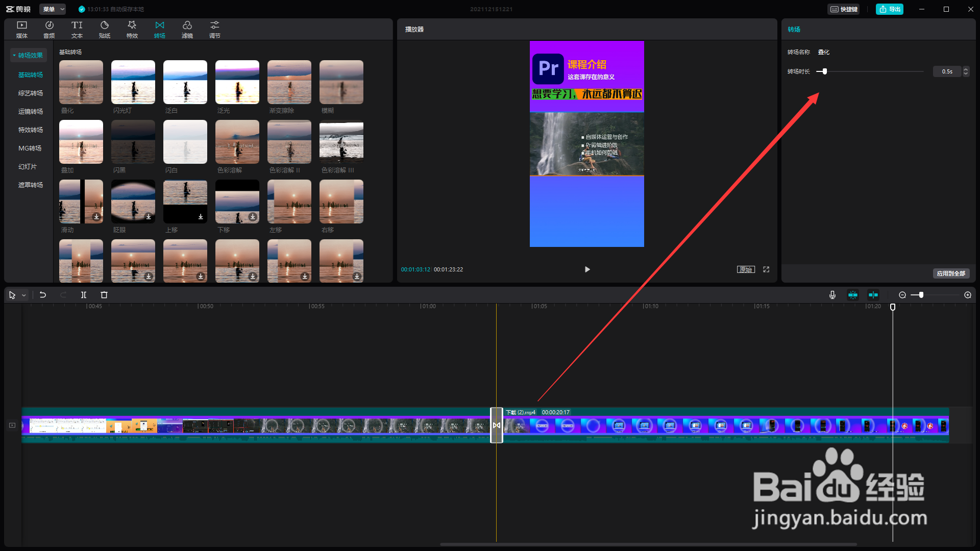Toggle timeline magnetic snap button
The height and width of the screenshot is (551, 980).
[x=853, y=295]
